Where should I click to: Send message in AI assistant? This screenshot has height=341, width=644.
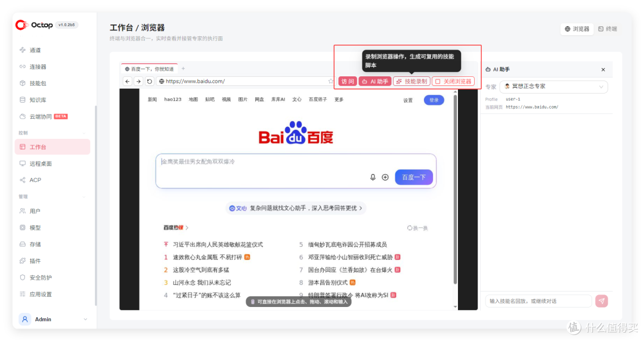(x=602, y=301)
